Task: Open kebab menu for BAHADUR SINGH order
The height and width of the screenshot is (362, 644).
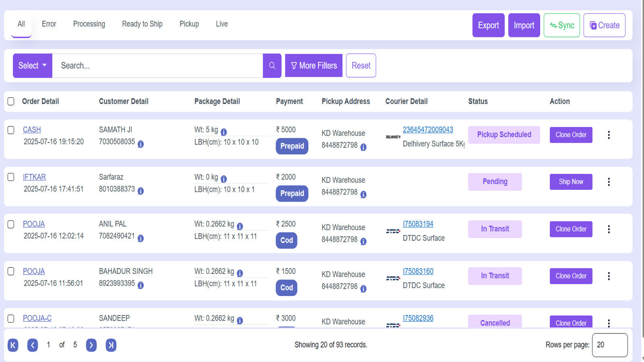Action: coord(609,276)
